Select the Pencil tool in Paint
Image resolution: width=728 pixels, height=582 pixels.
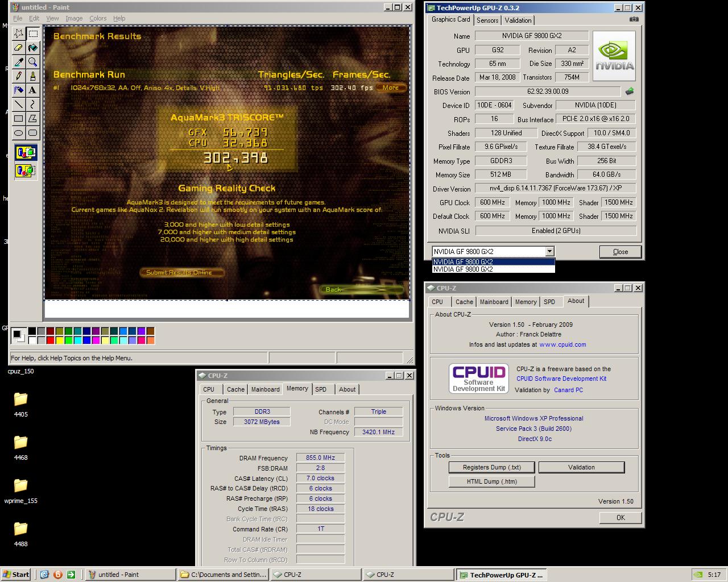[x=19, y=76]
